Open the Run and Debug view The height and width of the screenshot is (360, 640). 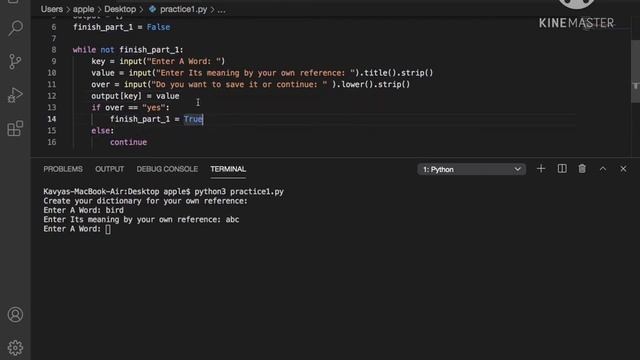[16, 95]
